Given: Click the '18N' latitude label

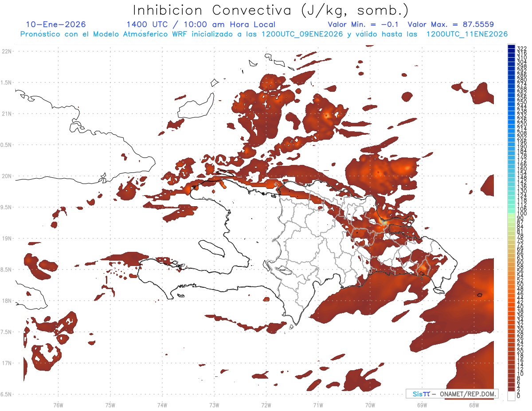Looking at the screenshot, I should 7,301.
